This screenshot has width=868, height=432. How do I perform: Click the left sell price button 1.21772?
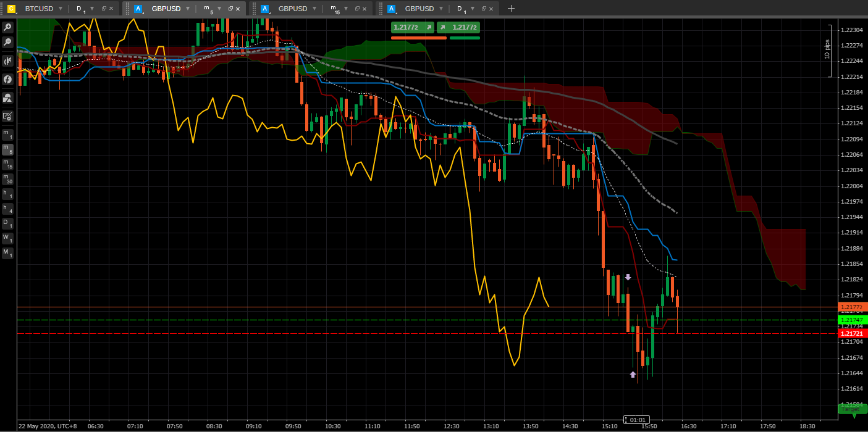(x=412, y=27)
